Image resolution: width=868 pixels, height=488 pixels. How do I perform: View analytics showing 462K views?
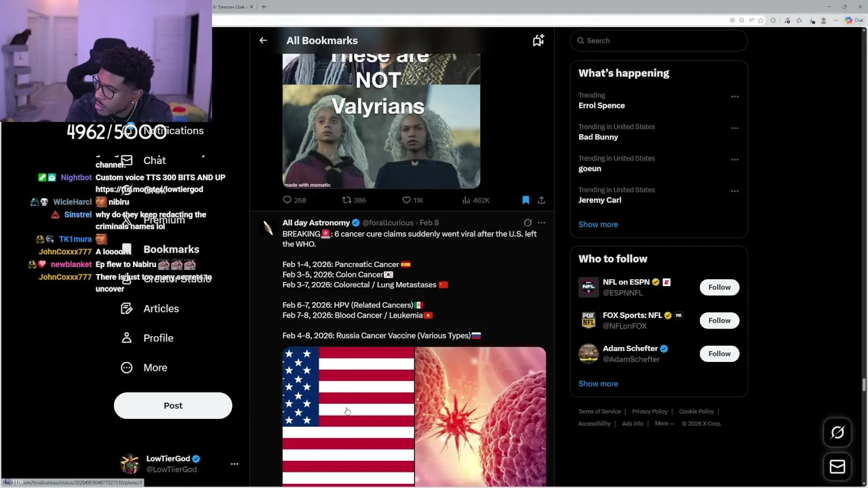pos(475,200)
